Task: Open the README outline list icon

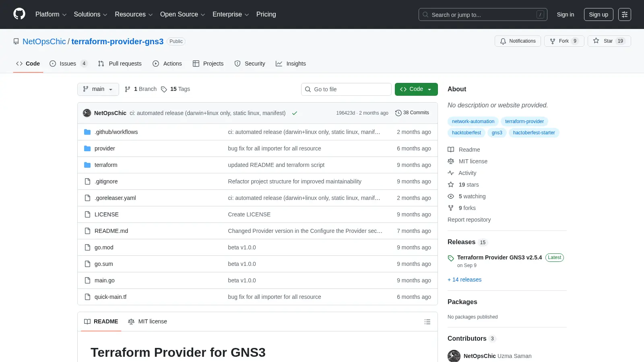Action: pyautogui.click(x=427, y=322)
